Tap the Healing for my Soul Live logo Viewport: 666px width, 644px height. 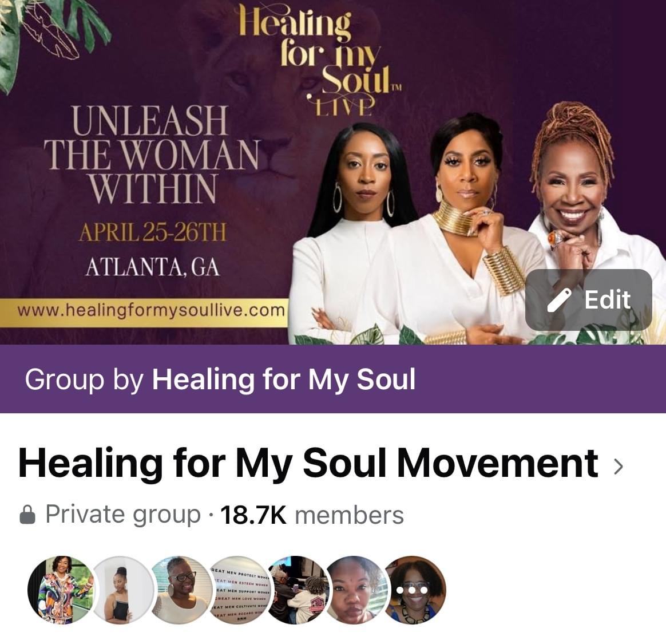pos(320,60)
